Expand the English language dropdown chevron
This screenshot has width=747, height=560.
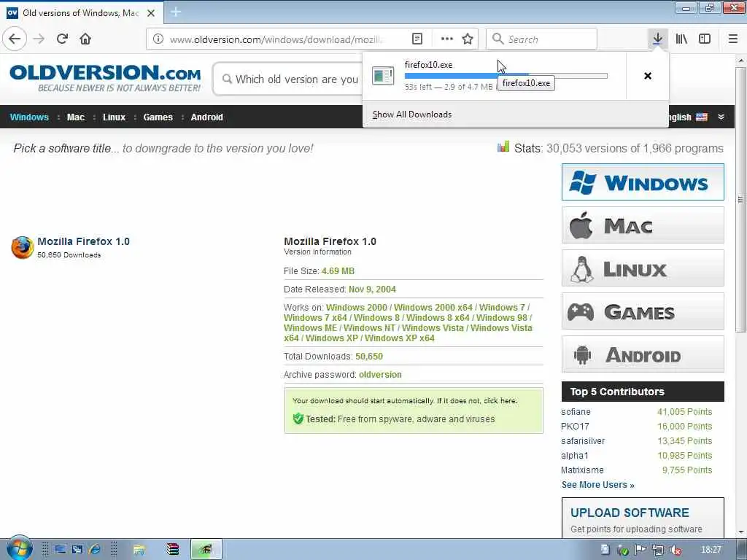pyautogui.click(x=721, y=117)
